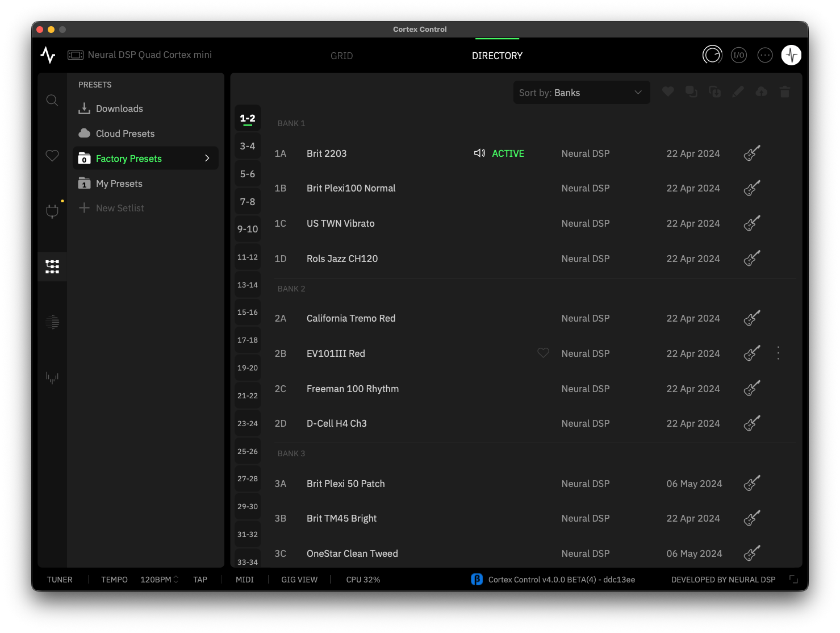This screenshot has height=633, width=840.
Task: Select the 3-4 bank tab
Action: tap(248, 146)
